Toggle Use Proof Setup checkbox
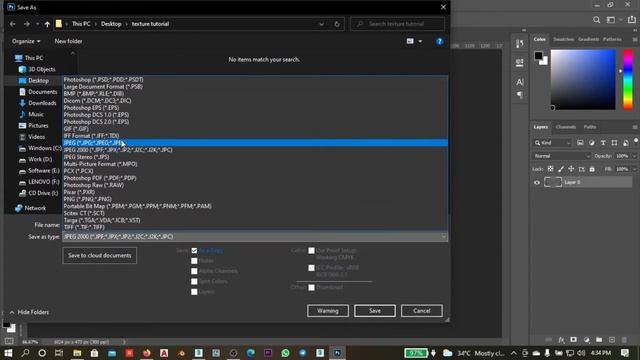Viewport: 640px width, 360px height. coord(311,251)
